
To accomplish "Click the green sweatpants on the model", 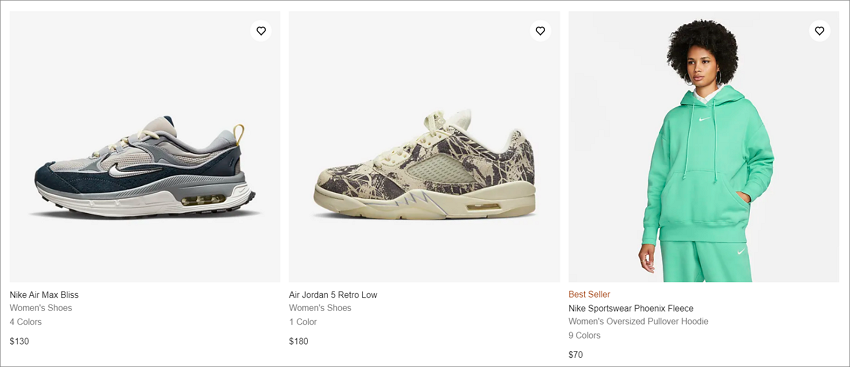I will [705, 262].
